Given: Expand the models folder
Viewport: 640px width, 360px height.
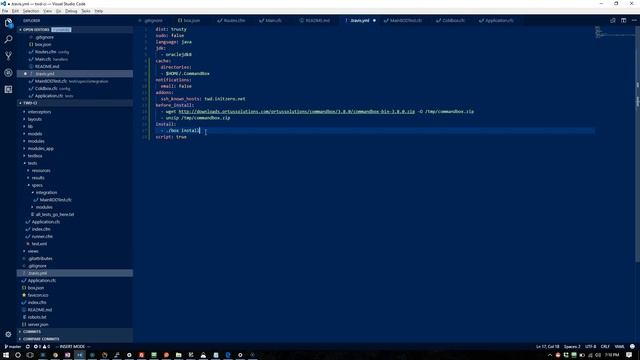Looking at the screenshot, I should pyautogui.click(x=35, y=134).
